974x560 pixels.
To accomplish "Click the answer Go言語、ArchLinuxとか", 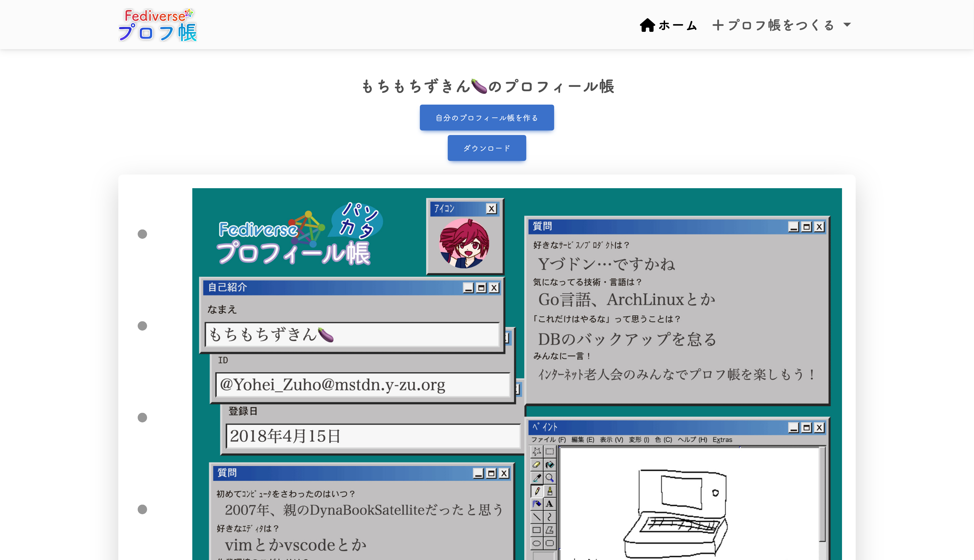I will 626,299.
